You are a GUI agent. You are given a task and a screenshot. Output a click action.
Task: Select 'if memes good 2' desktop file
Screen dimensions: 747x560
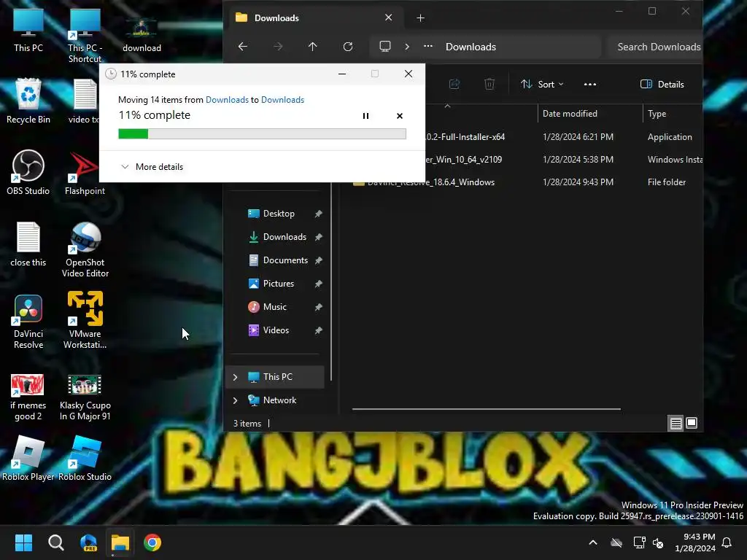coord(28,397)
